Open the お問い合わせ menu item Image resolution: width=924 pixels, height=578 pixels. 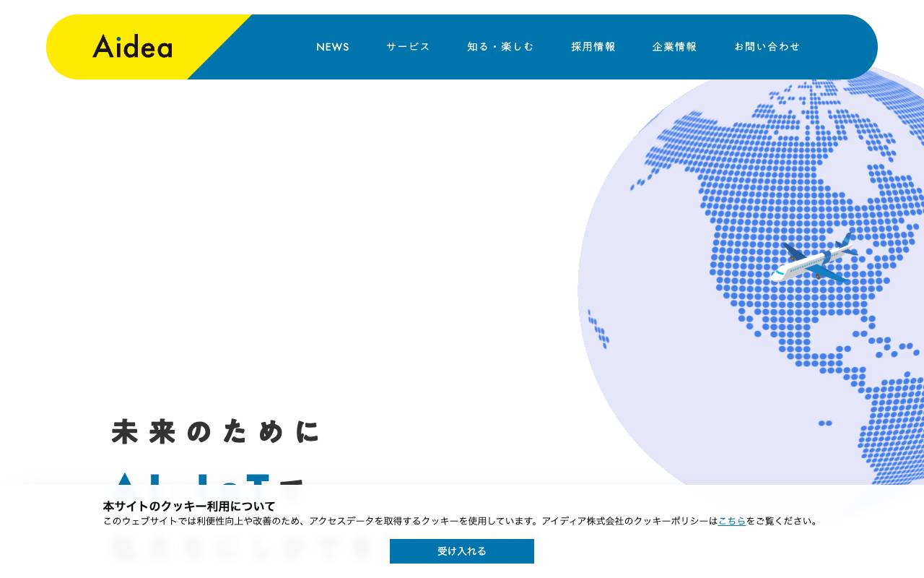tap(767, 47)
